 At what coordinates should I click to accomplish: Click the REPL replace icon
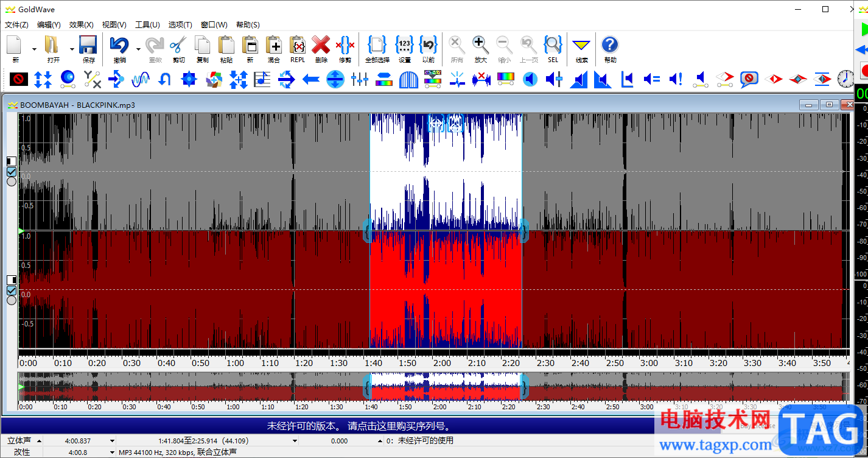click(298, 49)
